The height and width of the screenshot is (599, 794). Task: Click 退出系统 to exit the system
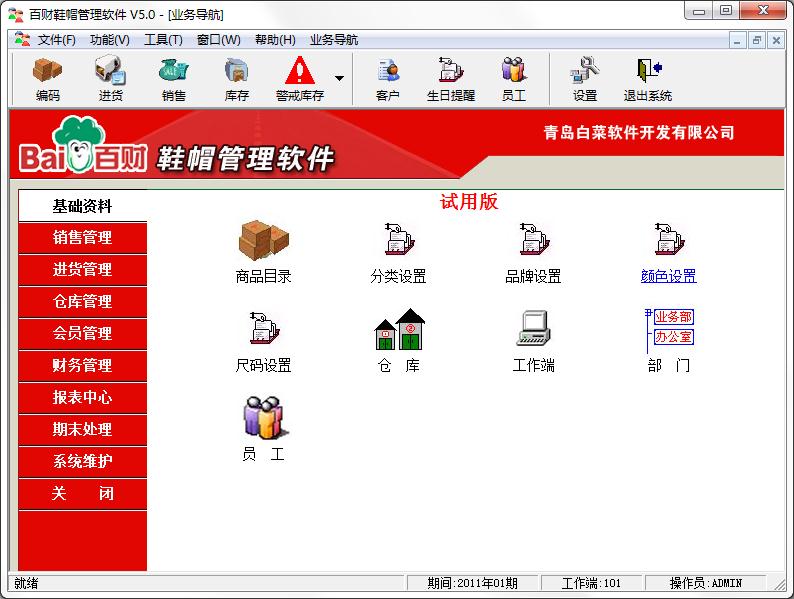647,79
